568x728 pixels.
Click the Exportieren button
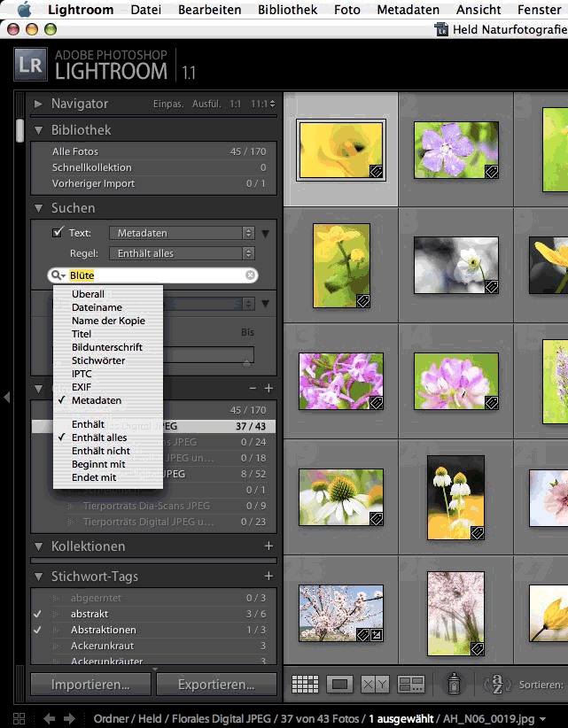(216, 685)
